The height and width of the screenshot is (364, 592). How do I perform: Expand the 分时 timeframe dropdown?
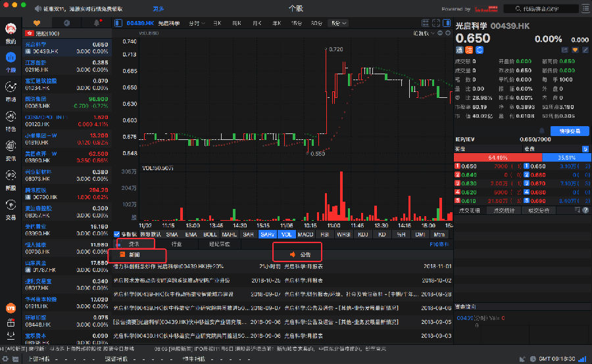(197, 24)
